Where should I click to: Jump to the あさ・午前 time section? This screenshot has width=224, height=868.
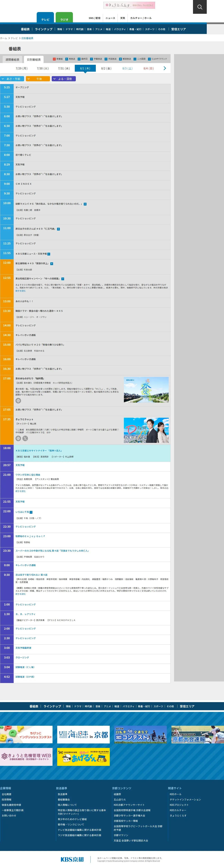click(x=12, y=79)
